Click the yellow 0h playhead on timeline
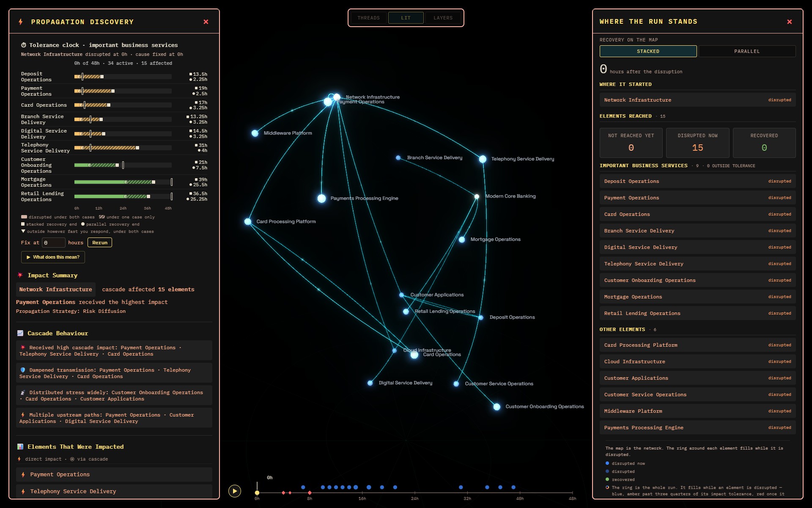The image size is (812, 508). coord(257,493)
